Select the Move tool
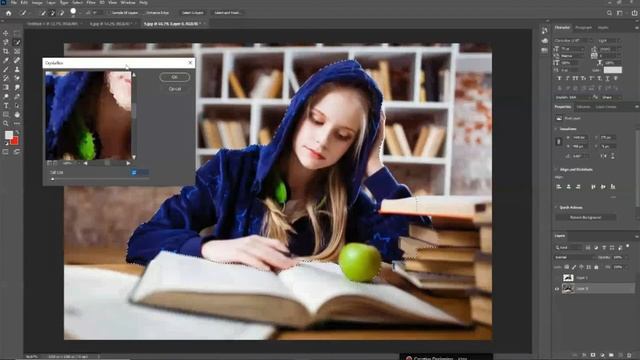640x360 pixels. point(6,33)
